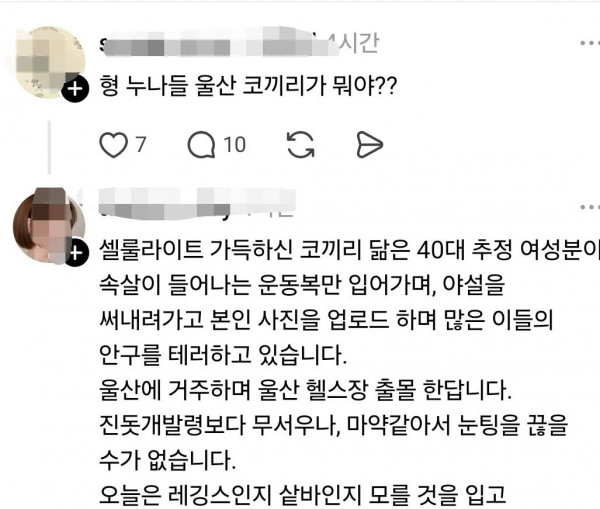
Task: Click the reply line 울산에 거주하며 울산 헬스장
Action: (305, 390)
